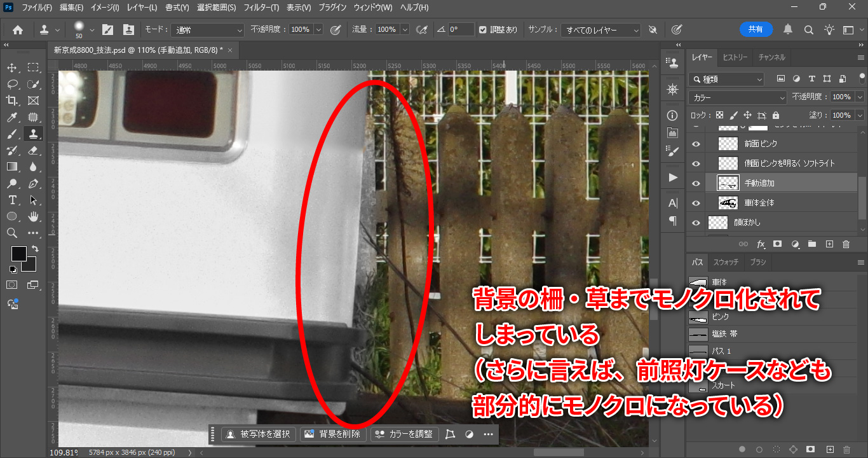Uncheck the 調整あり checkbox

(483, 30)
